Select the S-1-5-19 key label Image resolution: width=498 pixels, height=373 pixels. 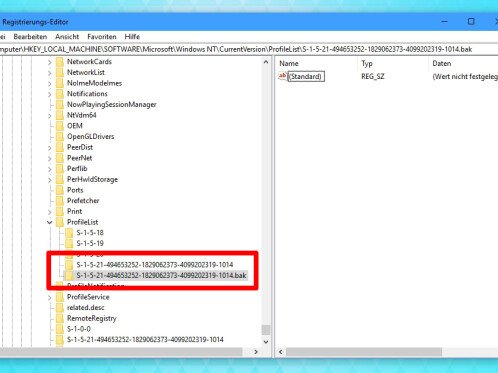90,243
